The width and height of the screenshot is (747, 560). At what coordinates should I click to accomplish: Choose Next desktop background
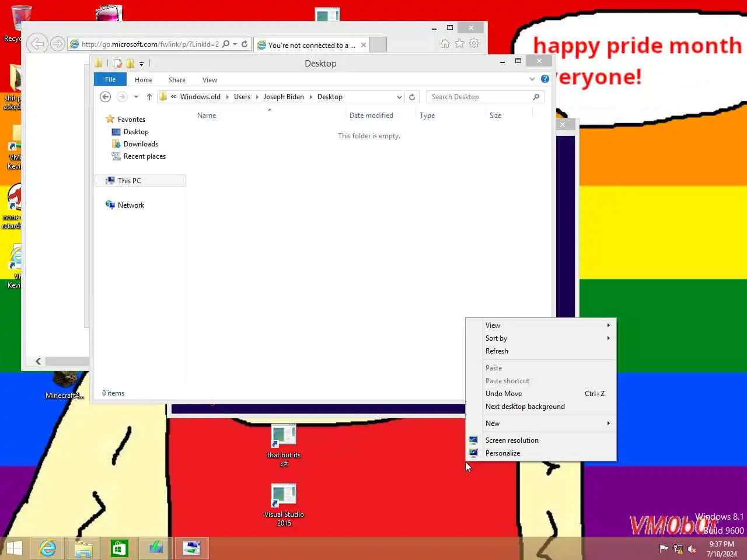click(x=540, y=407)
